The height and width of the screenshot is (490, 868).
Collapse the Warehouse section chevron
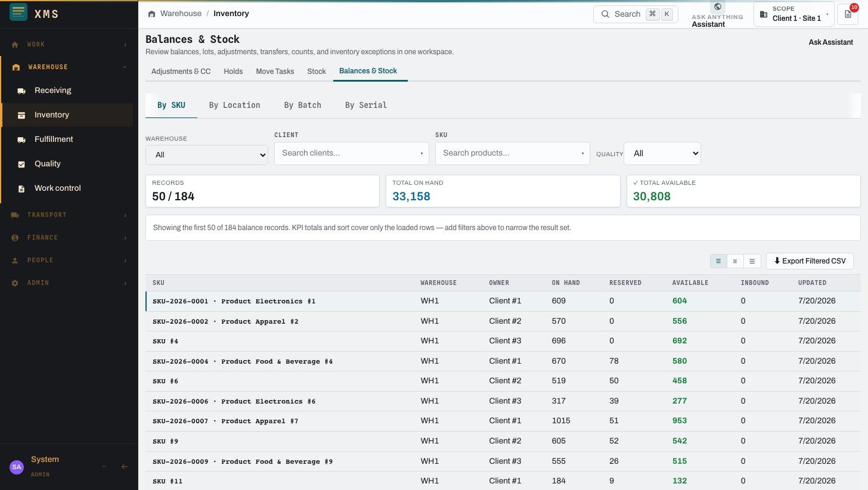[x=125, y=67]
